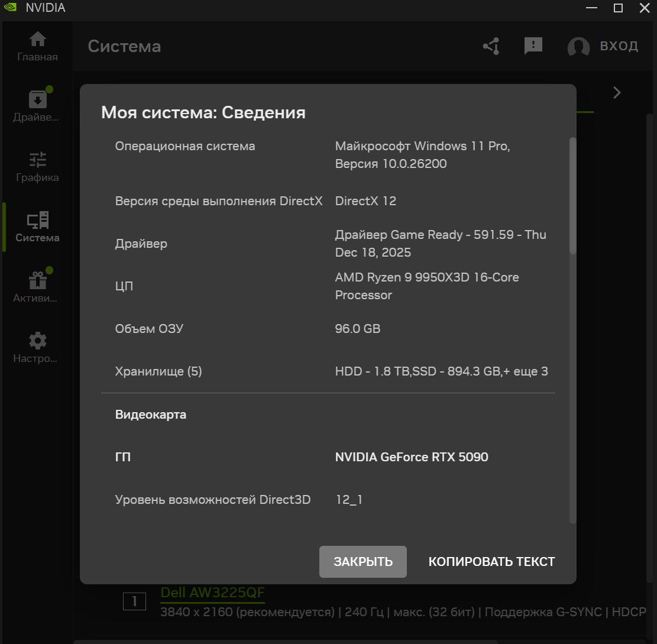This screenshot has width=657, height=644.
Task: Open the Графика sidebar section
Action: [x=37, y=167]
